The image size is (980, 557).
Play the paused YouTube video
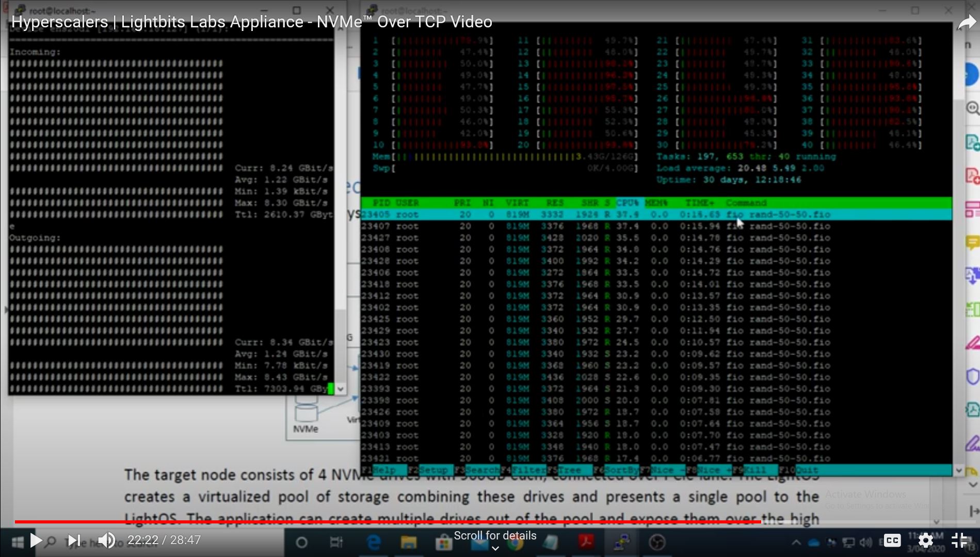36,540
